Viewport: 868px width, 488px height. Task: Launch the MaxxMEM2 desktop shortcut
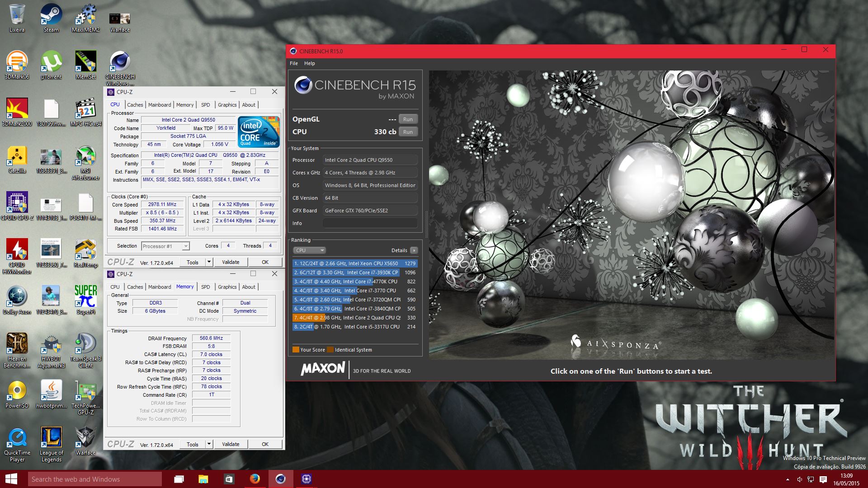tap(85, 18)
